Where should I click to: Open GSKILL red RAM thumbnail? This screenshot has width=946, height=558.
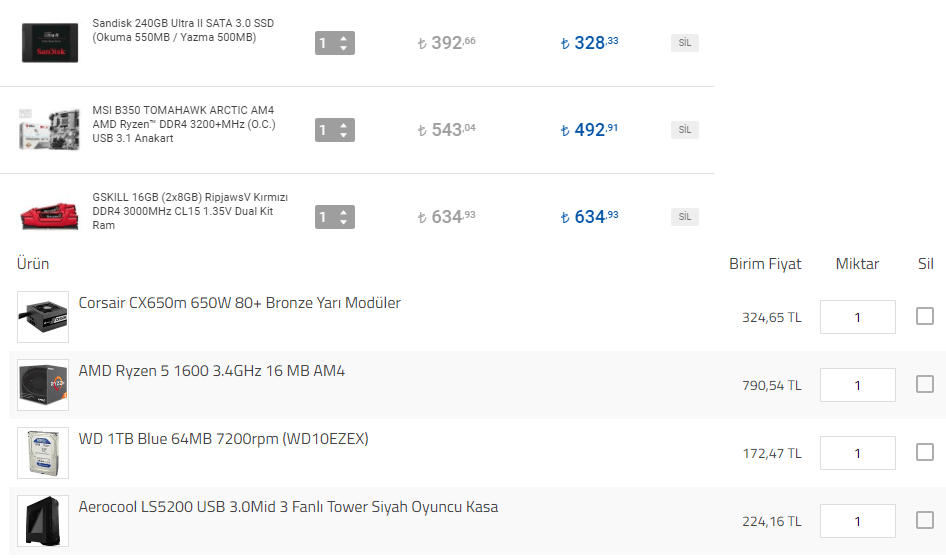click(x=49, y=217)
